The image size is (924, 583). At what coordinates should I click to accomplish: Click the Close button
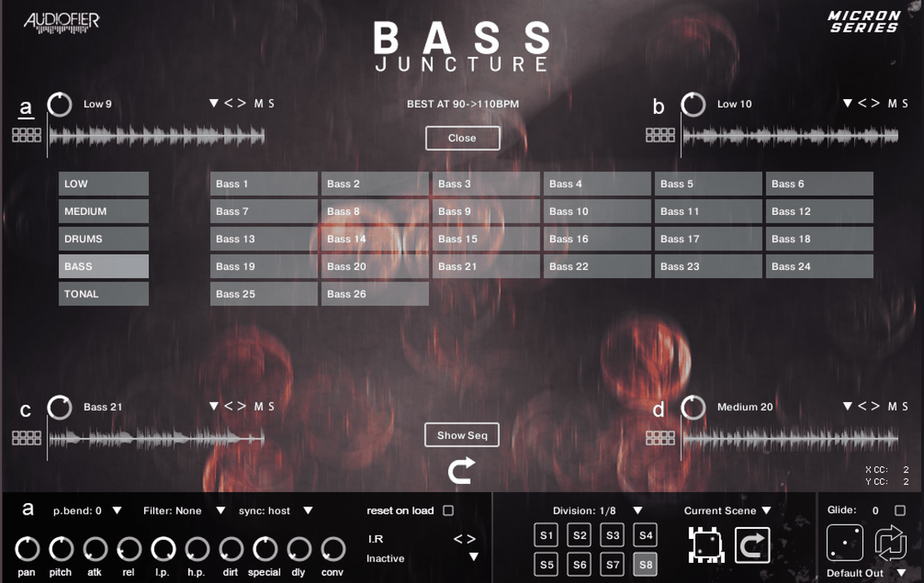[x=462, y=137]
